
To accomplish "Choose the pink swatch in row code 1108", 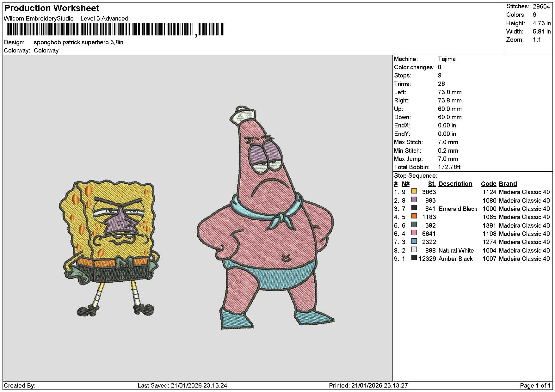I will (x=414, y=233).
